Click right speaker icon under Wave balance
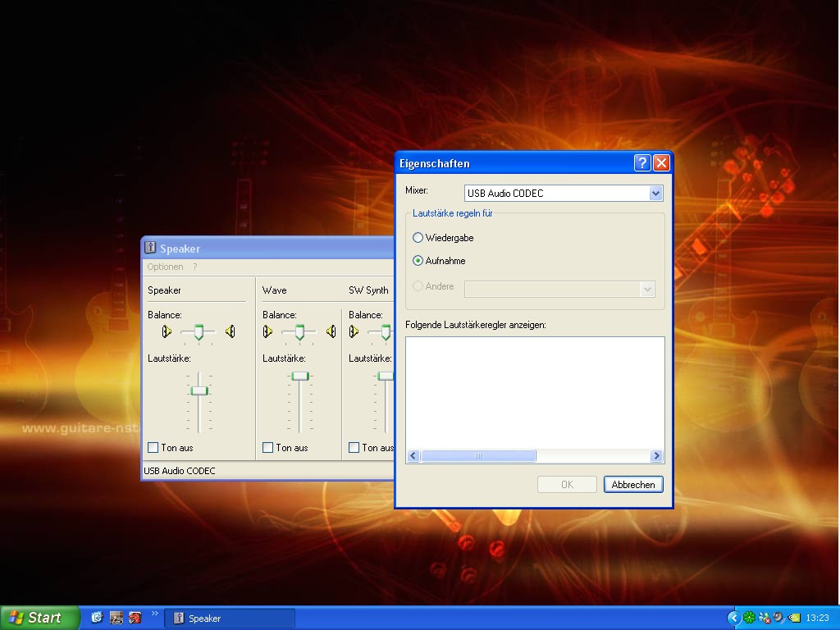The height and width of the screenshot is (630, 840). click(x=331, y=331)
